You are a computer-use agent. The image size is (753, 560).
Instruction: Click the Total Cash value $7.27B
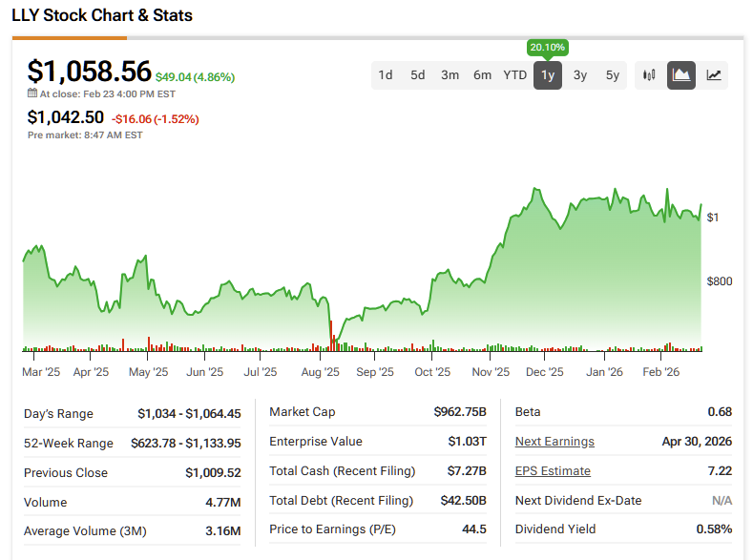467,471
